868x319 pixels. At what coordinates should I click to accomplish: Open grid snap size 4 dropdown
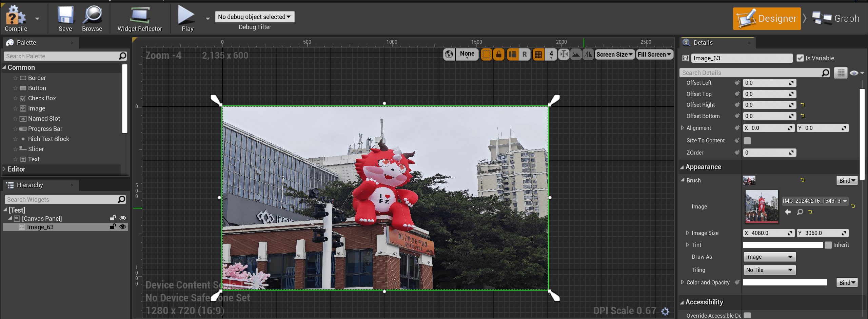pyautogui.click(x=551, y=54)
